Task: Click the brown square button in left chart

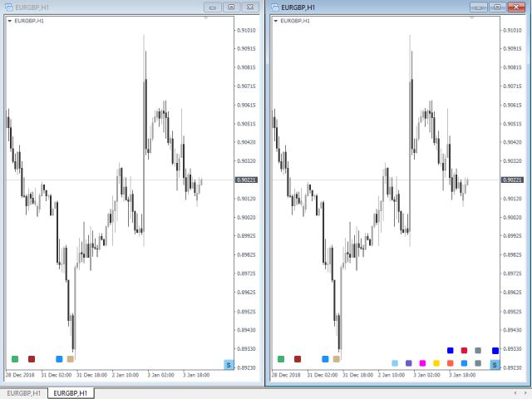Action: 32,359
